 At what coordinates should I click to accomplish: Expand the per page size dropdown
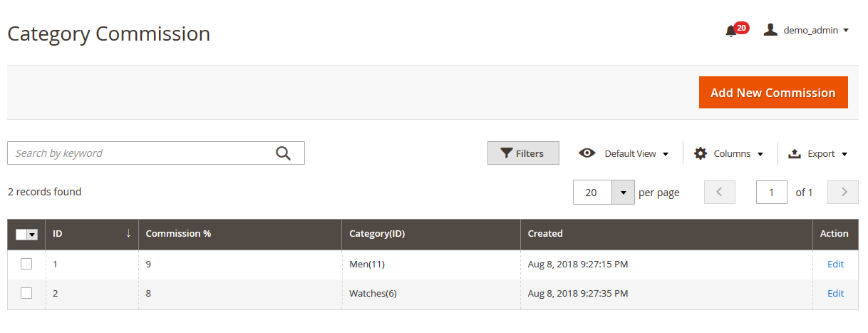(624, 192)
